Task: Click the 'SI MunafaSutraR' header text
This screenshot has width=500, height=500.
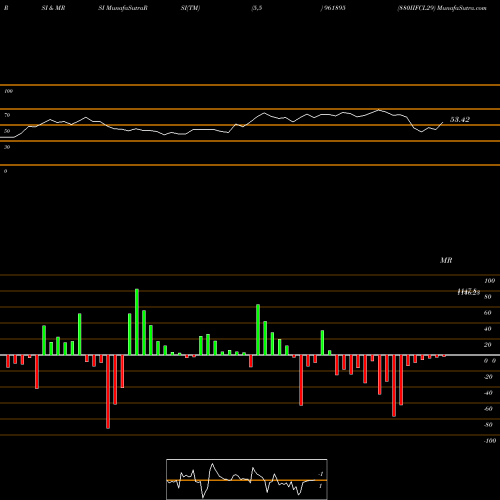Action: click(x=123, y=8)
